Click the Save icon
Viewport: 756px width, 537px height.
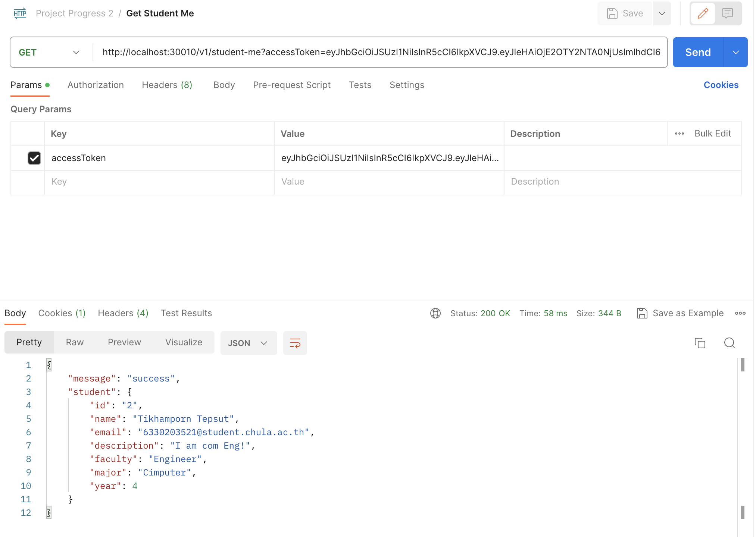[x=612, y=13]
